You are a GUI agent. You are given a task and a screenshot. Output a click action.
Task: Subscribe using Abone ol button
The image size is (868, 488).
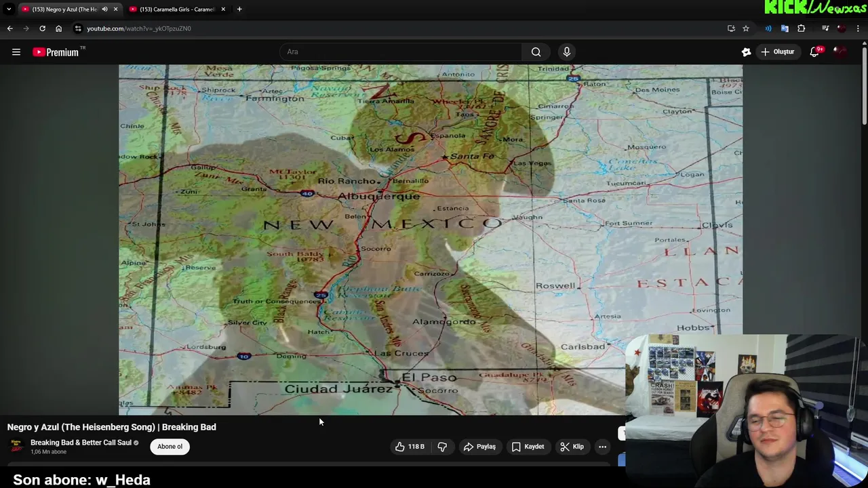(x=170, y=447)
